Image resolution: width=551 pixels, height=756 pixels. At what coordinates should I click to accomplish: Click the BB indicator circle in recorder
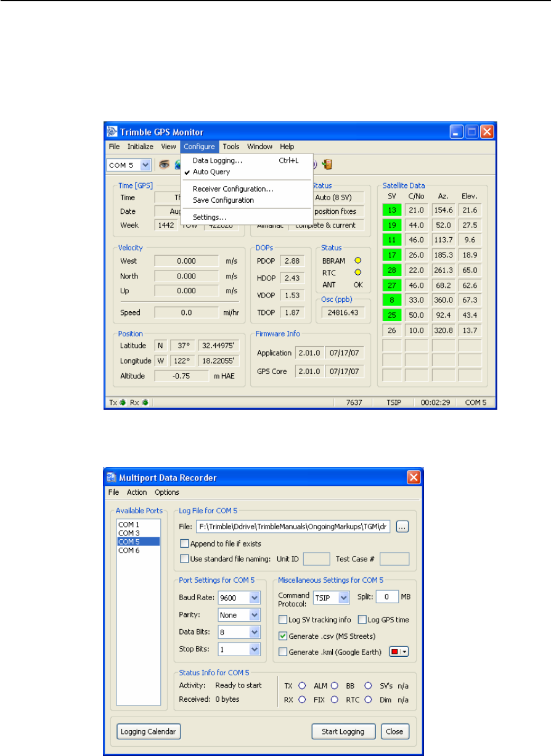coord(368,685)
